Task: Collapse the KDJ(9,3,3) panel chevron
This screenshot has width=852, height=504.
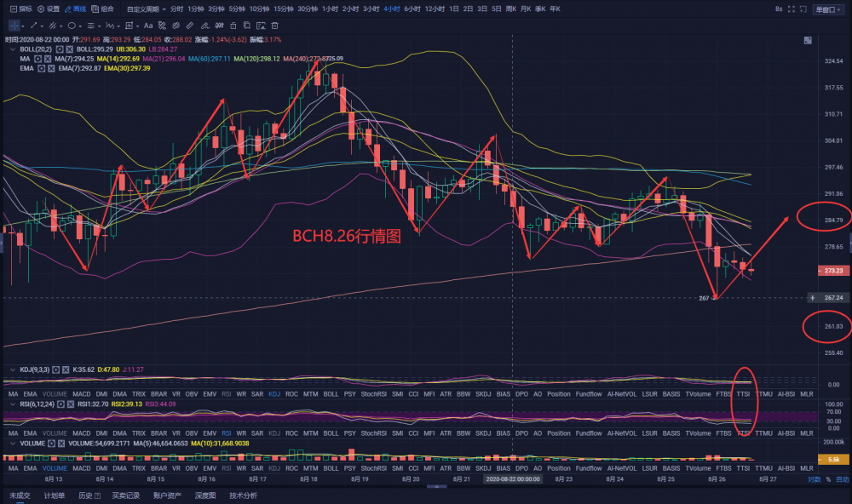Action: tap(13, 369)
